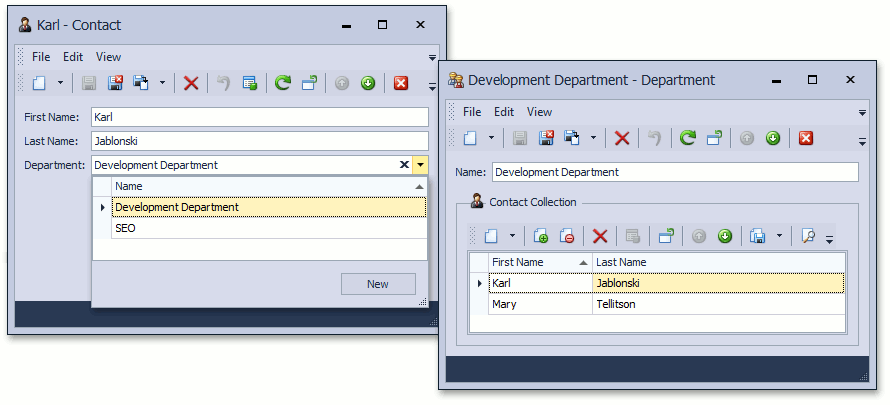Click the Last Name input field

tap(259, 141)
